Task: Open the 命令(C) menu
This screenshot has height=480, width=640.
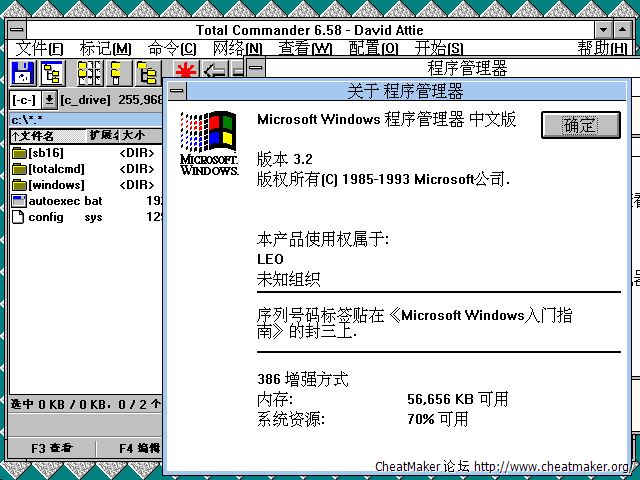Action: 172,49
